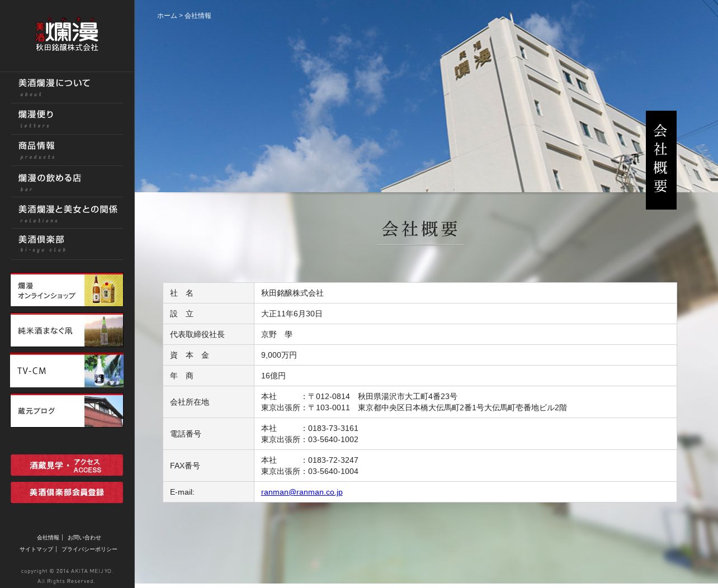This screenshot has width=718, height=588.
Task: Open the 純米酒まなぐ凧 banner
Action: [67, 330]
